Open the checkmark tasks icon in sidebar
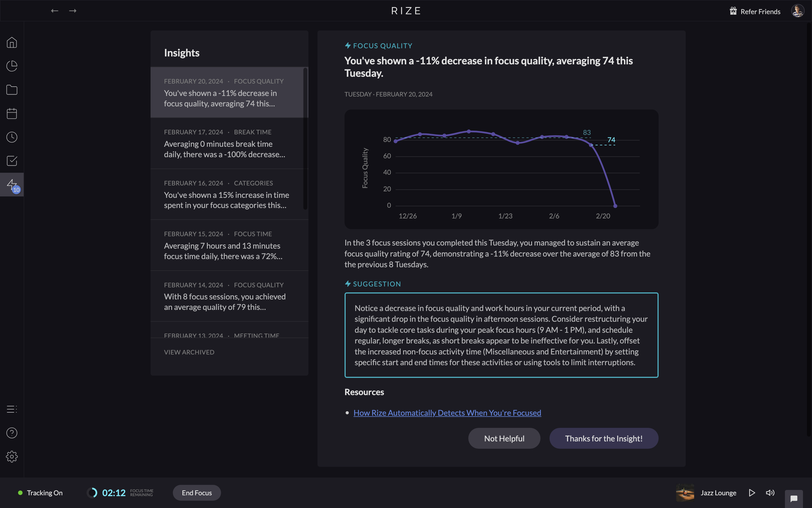Screen dimensions: 812x508 (12, 161)
